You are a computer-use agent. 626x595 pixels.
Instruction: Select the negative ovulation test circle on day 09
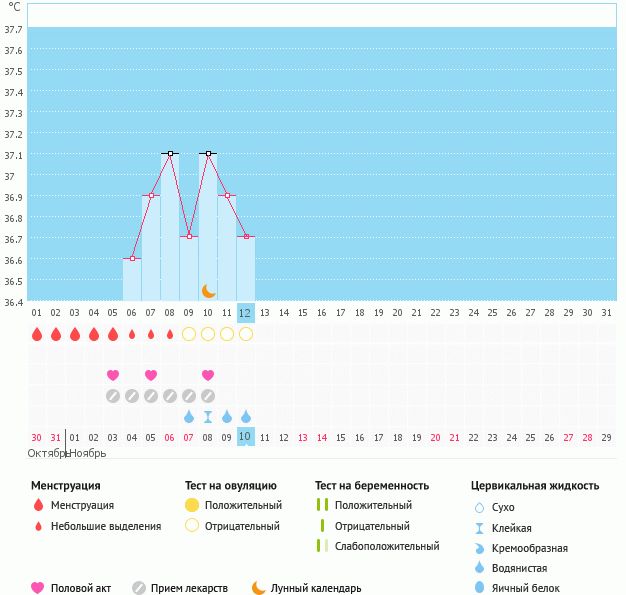(x=189, y=334)
